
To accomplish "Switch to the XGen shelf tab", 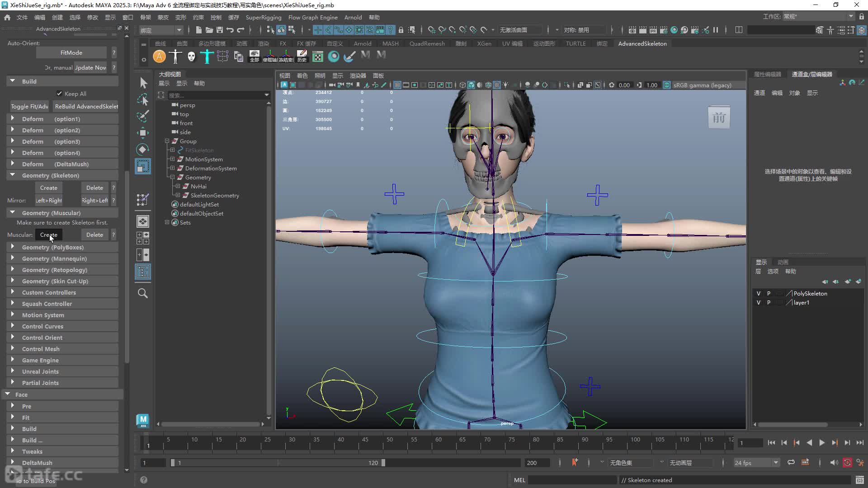I will [484, 43].
